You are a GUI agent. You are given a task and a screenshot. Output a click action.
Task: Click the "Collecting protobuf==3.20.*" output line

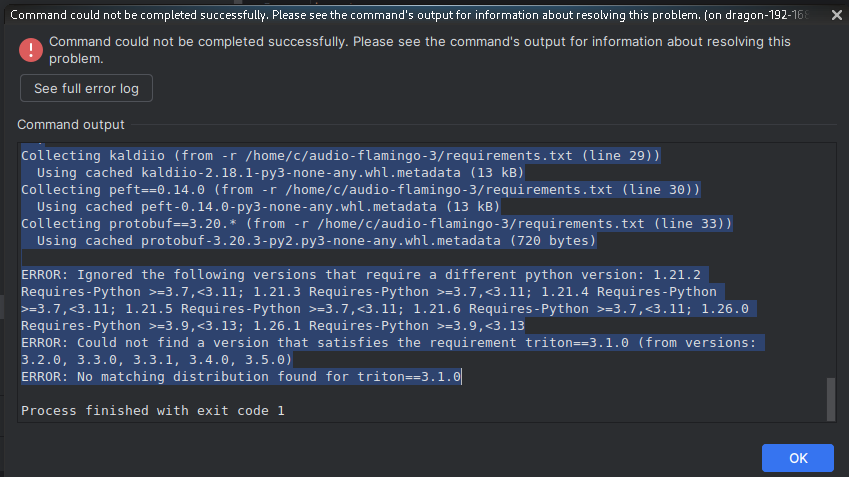click(x=377, y=223)
